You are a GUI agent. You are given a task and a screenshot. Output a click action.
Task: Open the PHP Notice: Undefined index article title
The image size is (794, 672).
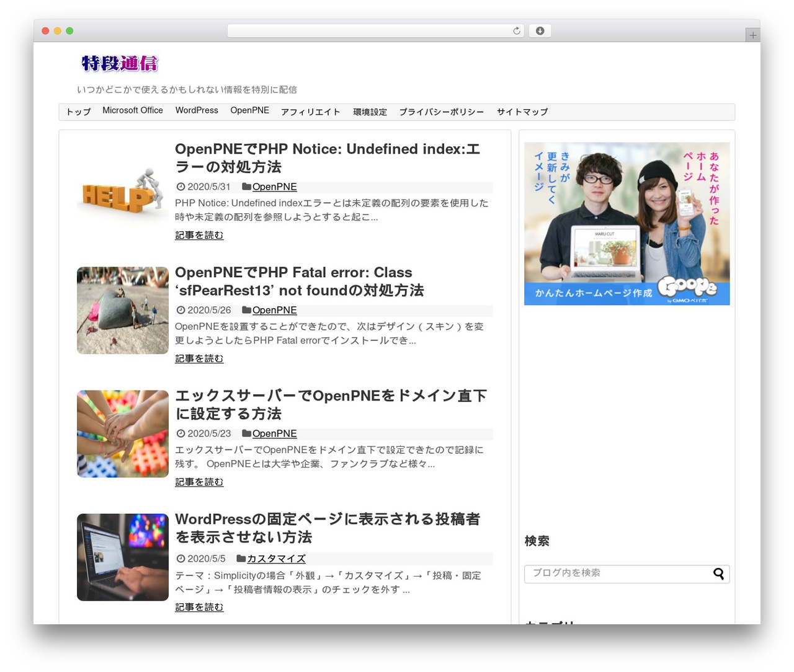(x=328, y=158)
